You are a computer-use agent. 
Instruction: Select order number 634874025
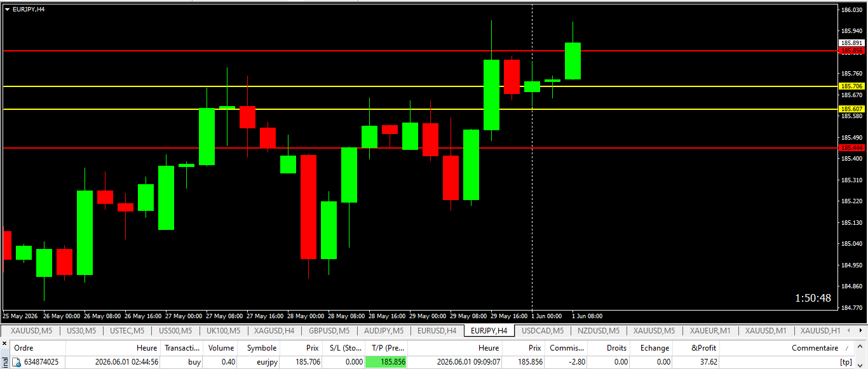pyautogui.click(x=41, y=362)
